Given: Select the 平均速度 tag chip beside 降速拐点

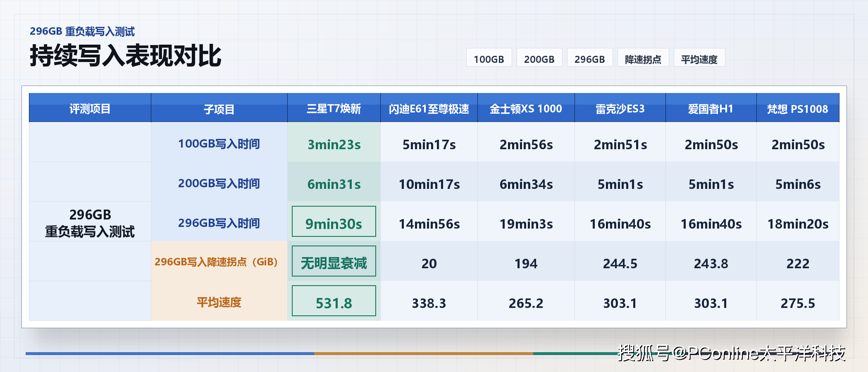Looking at the screenshot, I should point(699,58).
